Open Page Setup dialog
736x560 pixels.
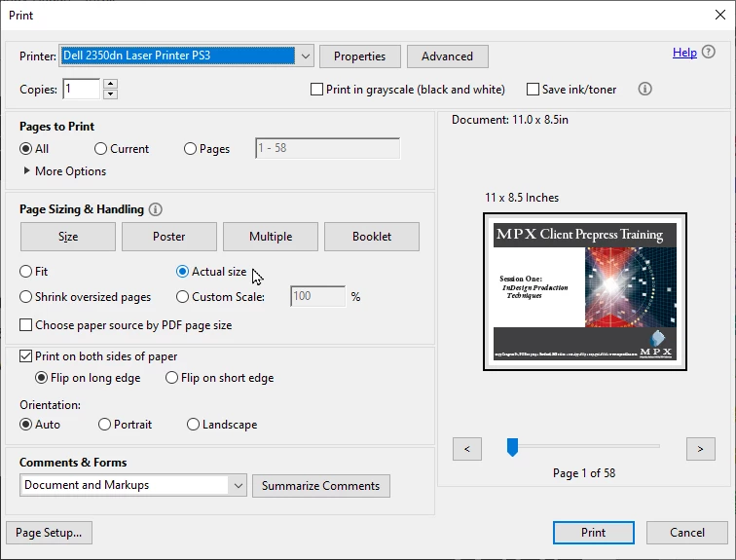pyautogui.click(x=49, y=533)
